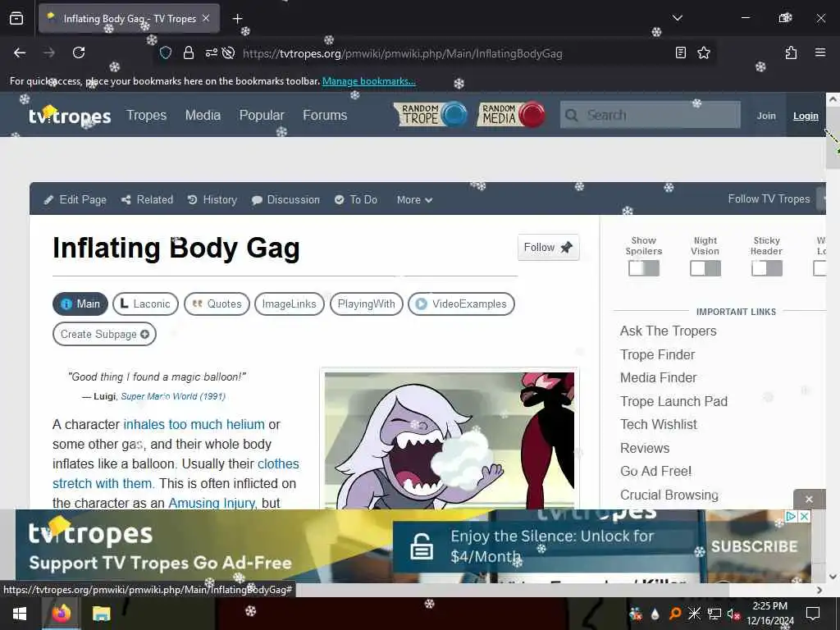Click the Random Media button
Screen dimensions: 840x630
pos(511,115)
